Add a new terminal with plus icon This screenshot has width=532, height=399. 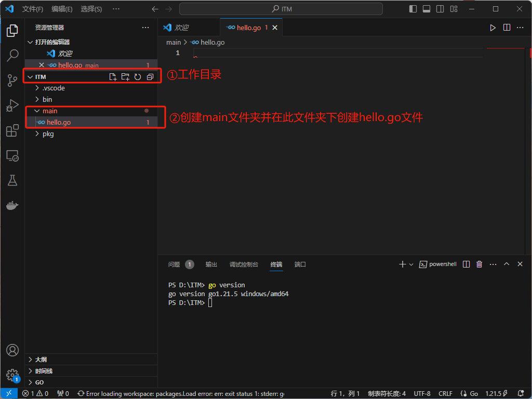click(403, 264)
